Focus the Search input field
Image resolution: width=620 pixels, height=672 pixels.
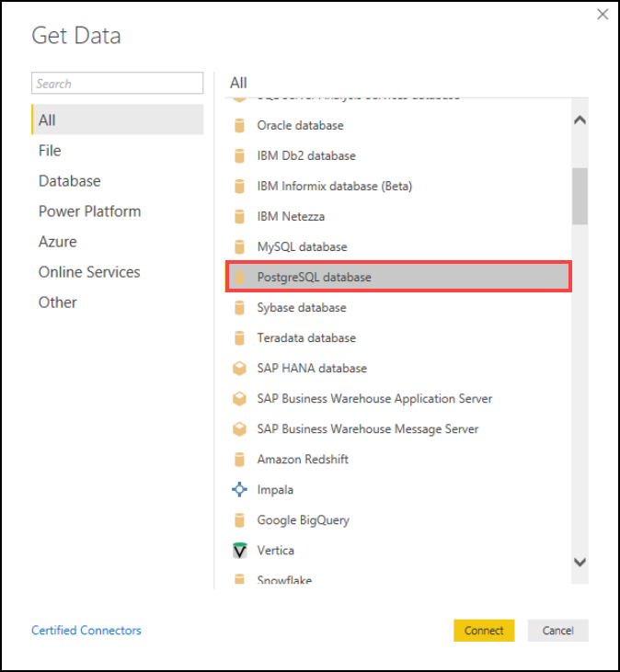pyautogui.click(x=117, y=84)
